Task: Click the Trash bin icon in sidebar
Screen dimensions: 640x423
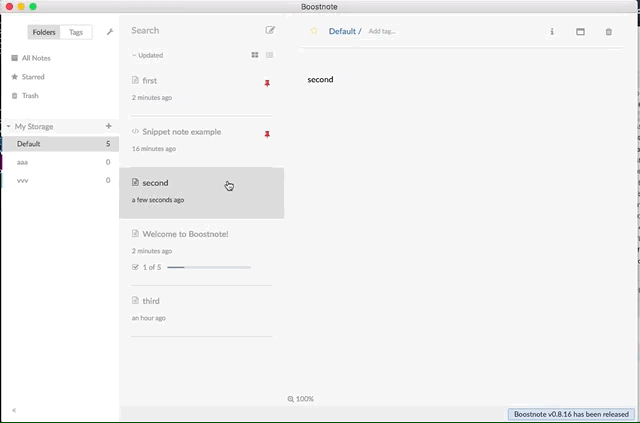Action: click(15, 96)
